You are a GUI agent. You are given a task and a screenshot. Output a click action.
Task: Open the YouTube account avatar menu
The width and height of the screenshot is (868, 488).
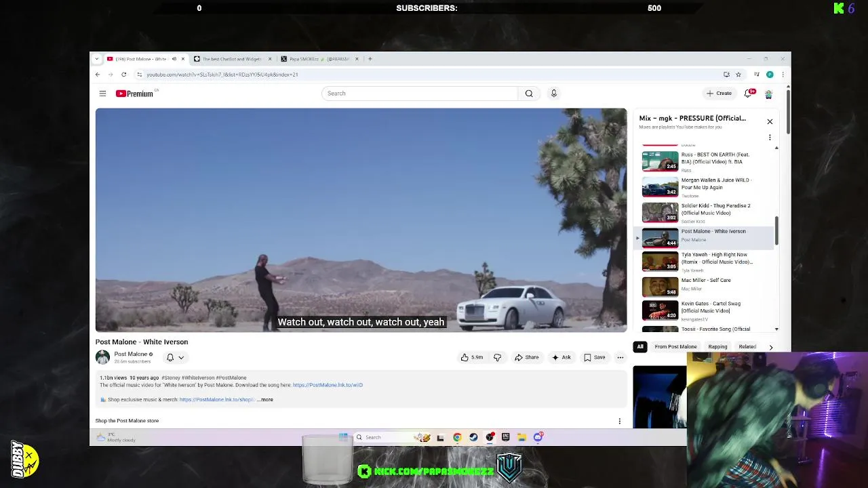pos(768,94)
